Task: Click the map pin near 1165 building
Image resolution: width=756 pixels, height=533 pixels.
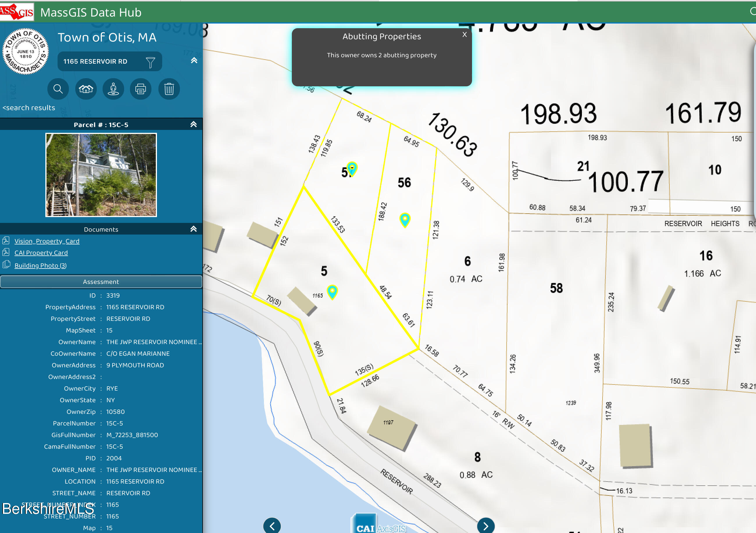Action: point(332,291)
